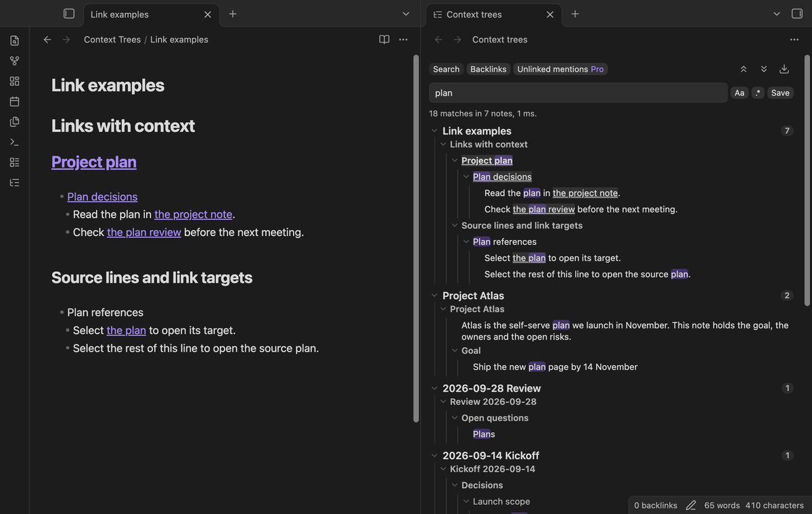Click the search query input field
The height and width of the screenshot is (514, 812).
578,93
